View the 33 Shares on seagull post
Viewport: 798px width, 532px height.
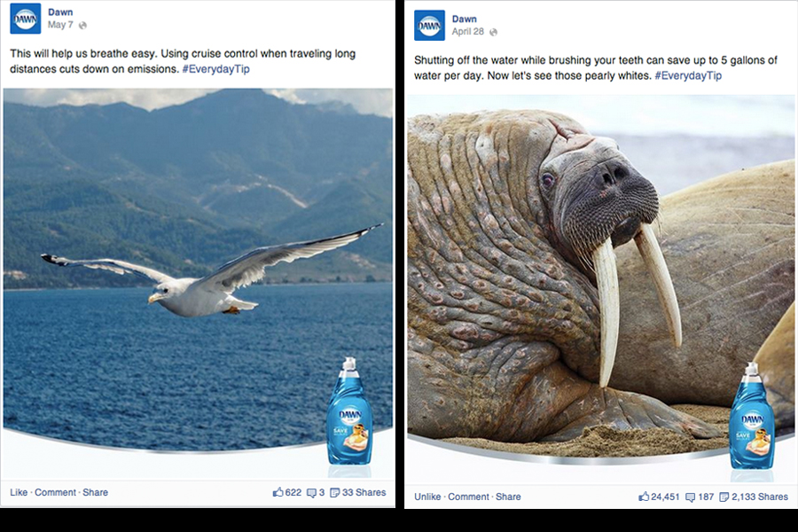click(358, 492)
